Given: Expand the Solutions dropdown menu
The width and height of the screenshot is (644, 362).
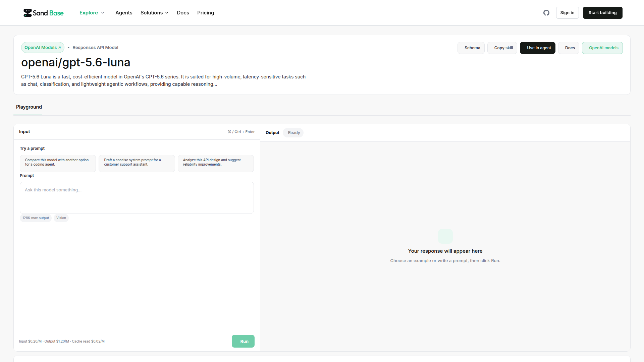Looking at the screenshot, I should coord(154,13).
